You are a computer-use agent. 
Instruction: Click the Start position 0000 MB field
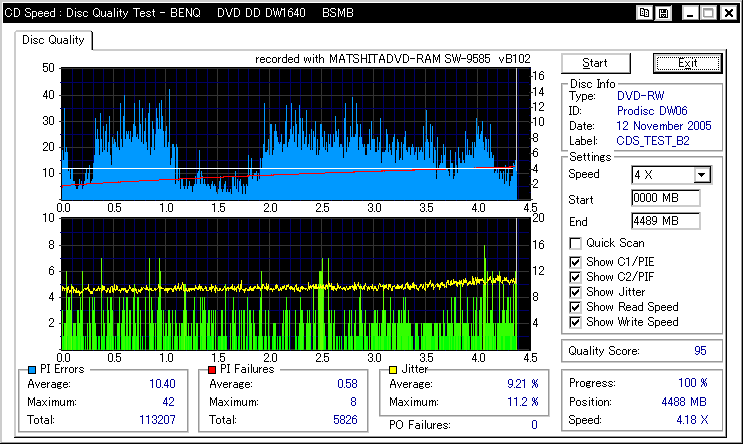665,198
